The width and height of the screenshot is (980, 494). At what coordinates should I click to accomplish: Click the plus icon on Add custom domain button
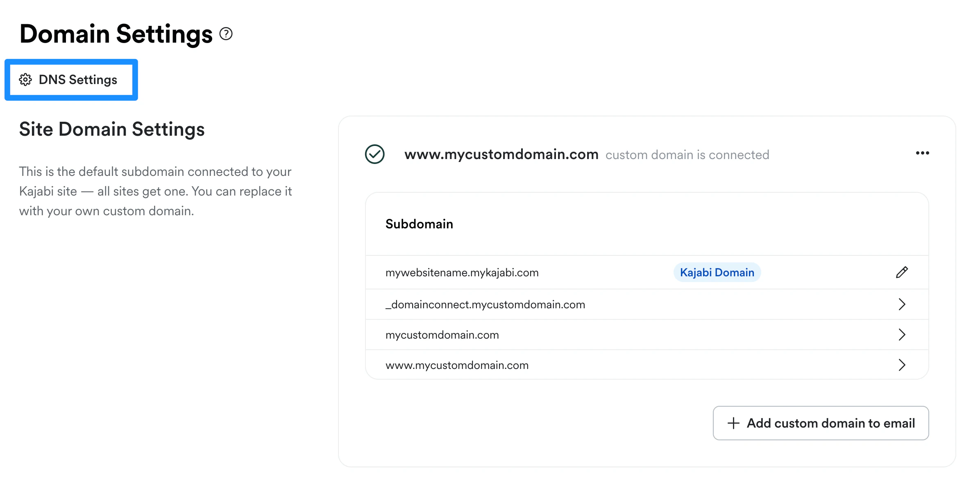[733, 423]
